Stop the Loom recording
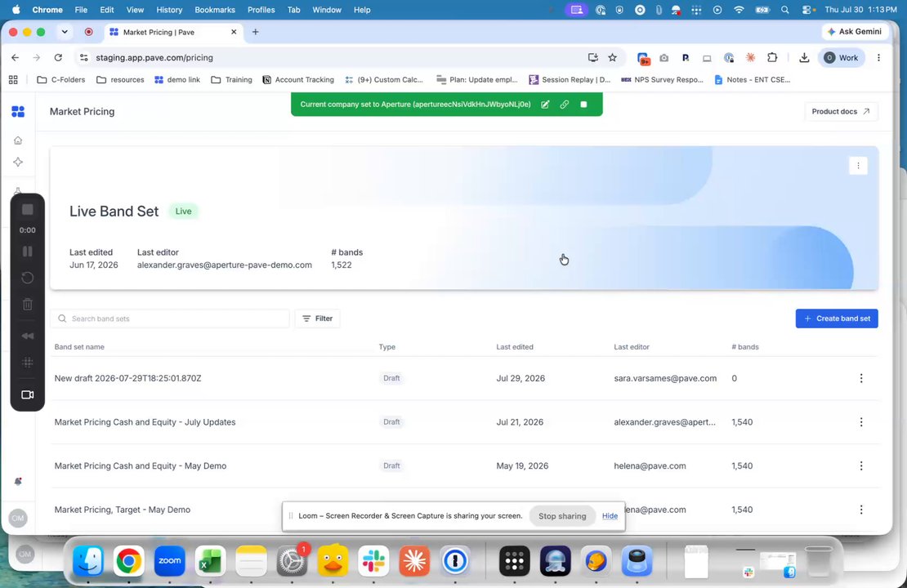 [27, 209]
